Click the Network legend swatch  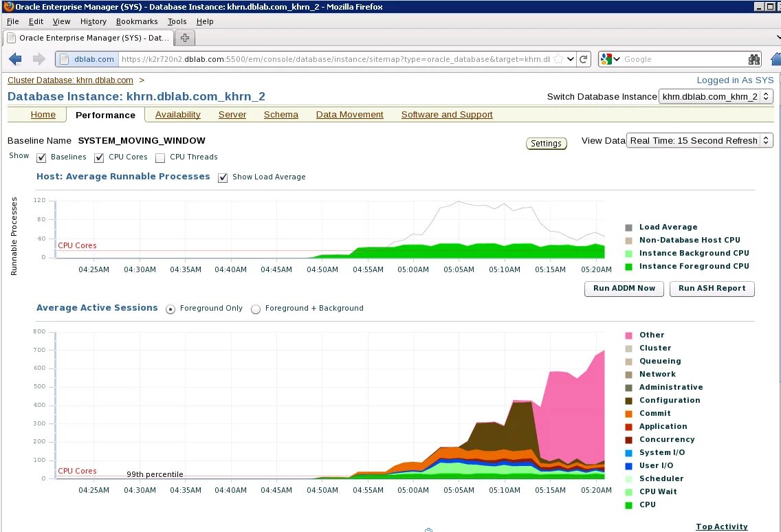tap(628, 375)
